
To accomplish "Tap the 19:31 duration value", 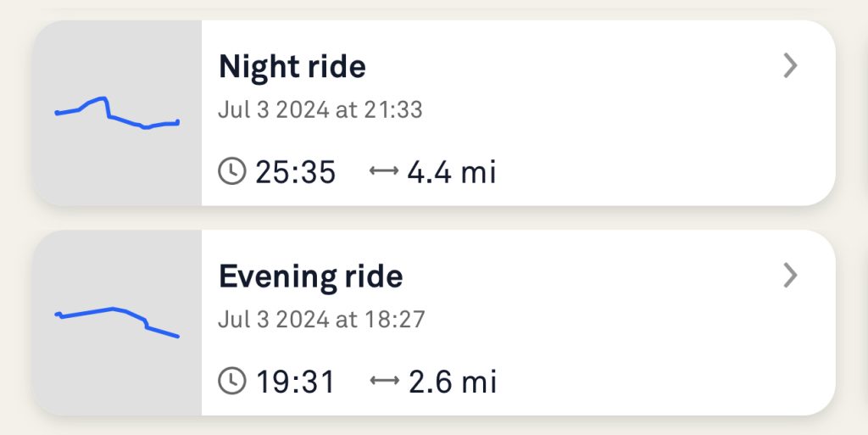I will (296, 382).
